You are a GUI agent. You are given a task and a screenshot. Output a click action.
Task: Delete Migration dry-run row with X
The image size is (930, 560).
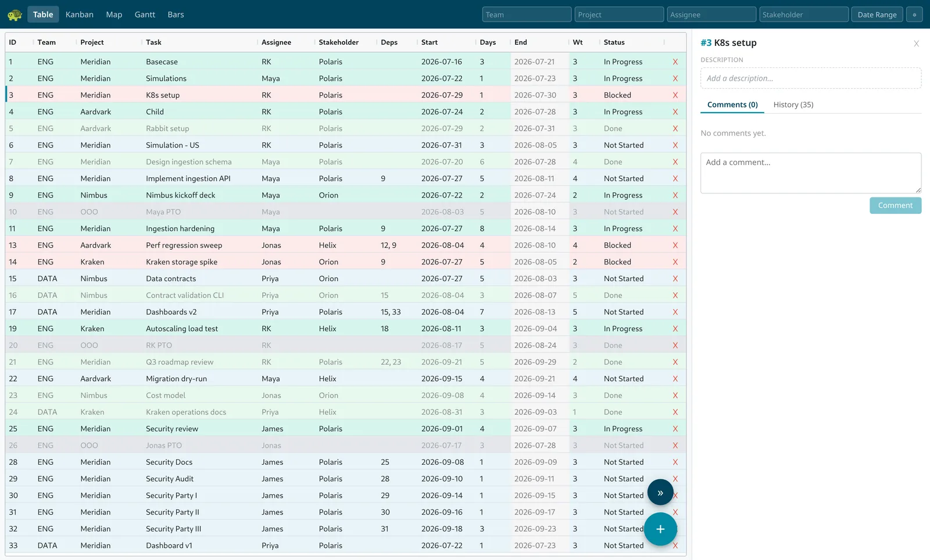pos(675,379)
